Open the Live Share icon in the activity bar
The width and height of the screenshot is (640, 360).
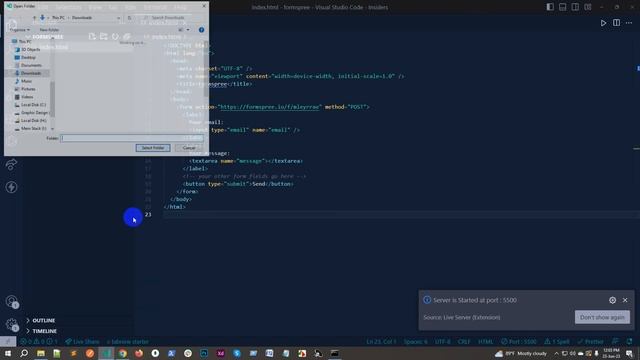tap(11, 164)
